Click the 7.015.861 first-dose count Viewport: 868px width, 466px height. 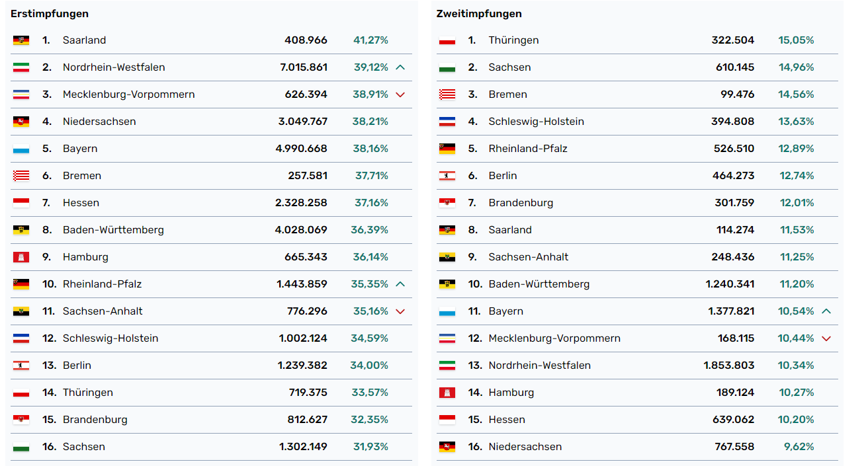303,67
